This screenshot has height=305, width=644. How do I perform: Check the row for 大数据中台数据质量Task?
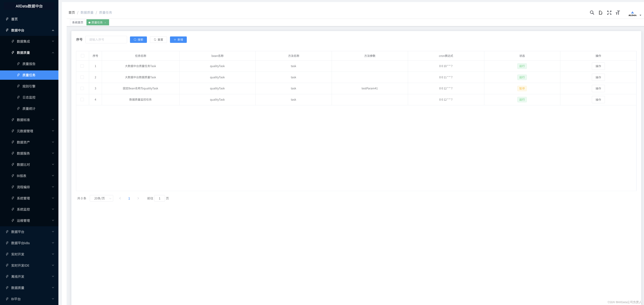pos(82,77)
